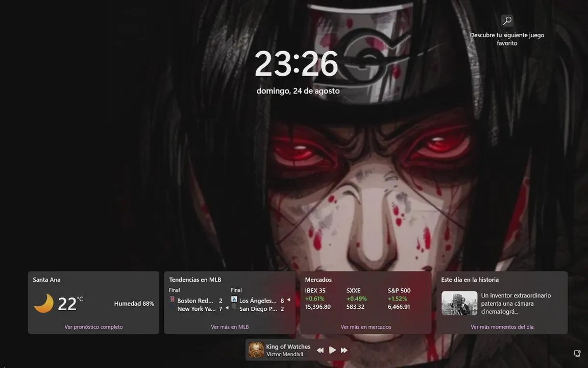Click the 'Un inventor extraordinario' article text
588x368 pixels.
pos(516,304)
